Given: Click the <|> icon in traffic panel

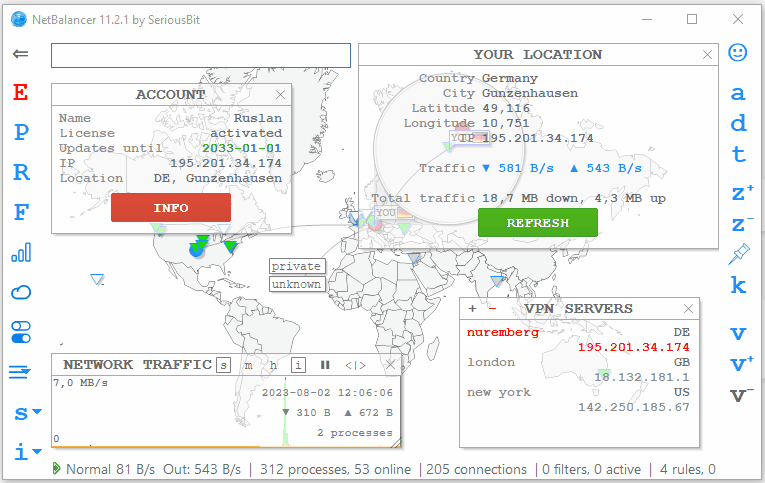Looking at the screenshot, I should coord(355,365).
